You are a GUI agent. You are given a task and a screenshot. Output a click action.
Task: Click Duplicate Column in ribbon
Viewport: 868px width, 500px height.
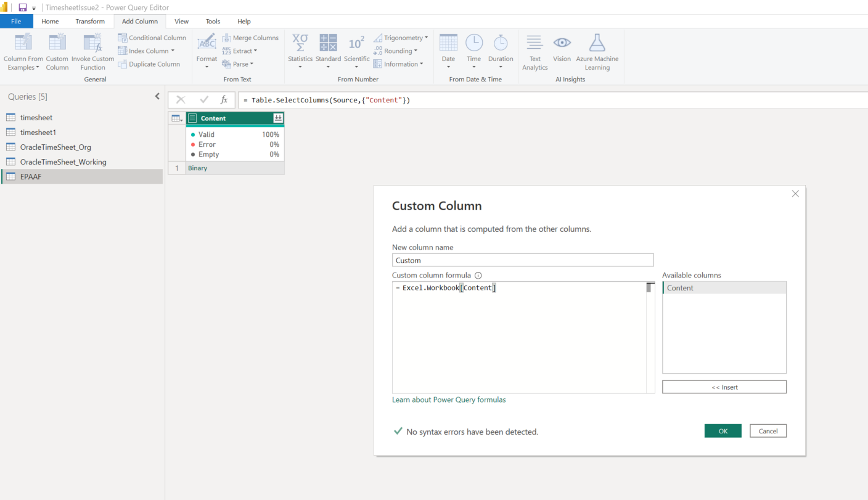tap(149, 64)
